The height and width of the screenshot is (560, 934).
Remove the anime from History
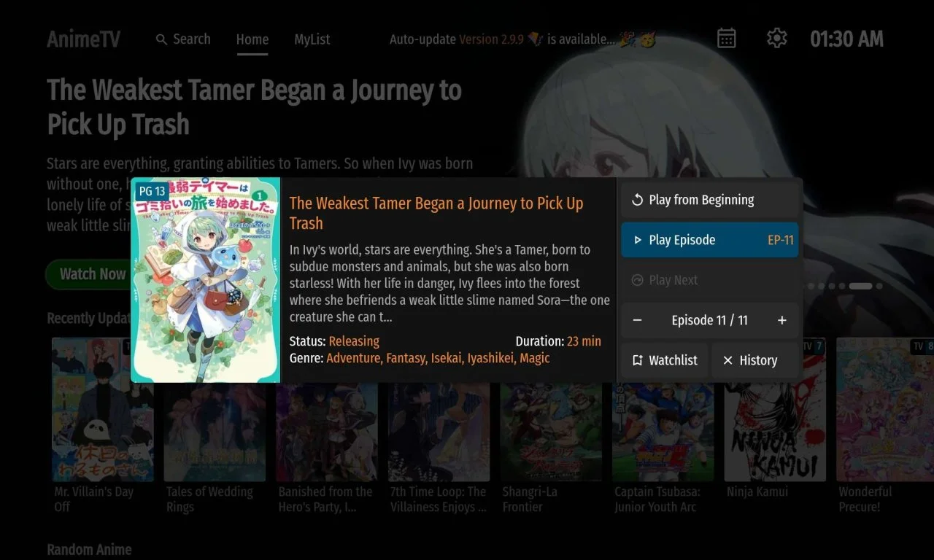click(754, 360)
